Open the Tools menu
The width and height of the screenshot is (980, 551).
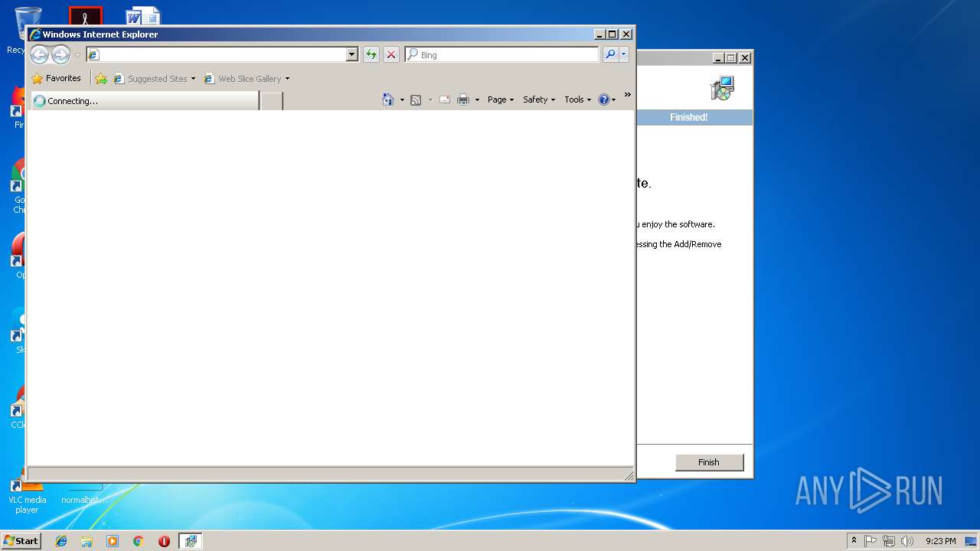tap(578, 99)
